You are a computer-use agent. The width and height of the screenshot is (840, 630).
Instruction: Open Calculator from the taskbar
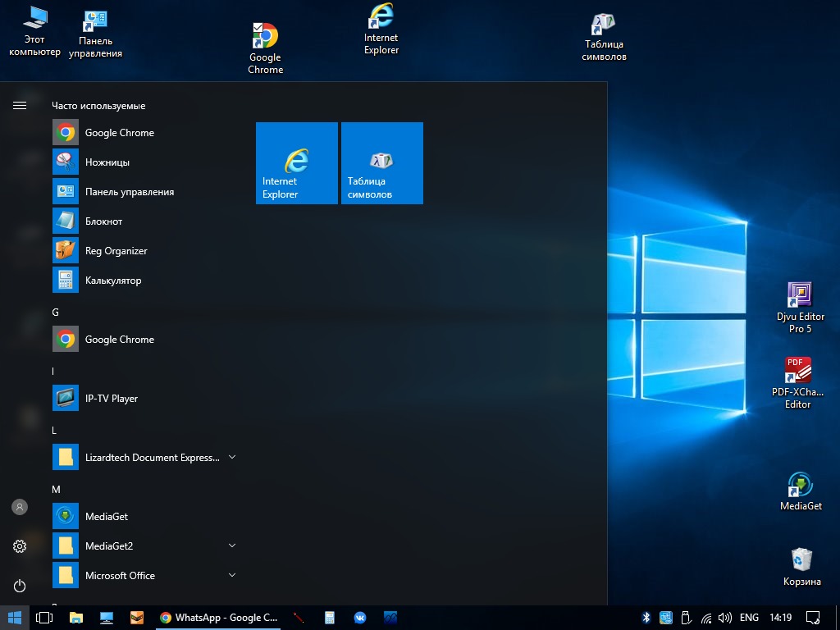(330, 618)
